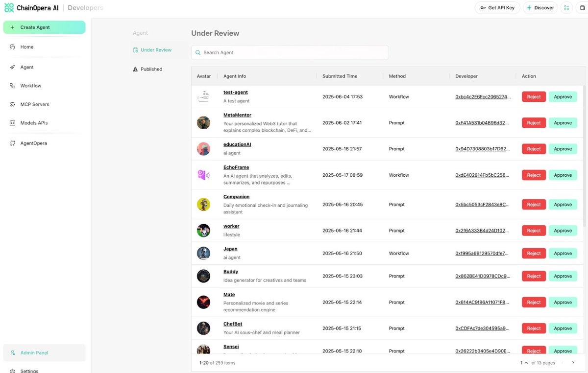Open the educationAI agent name link
Viewport: 588px width, 373px height.
237,144
